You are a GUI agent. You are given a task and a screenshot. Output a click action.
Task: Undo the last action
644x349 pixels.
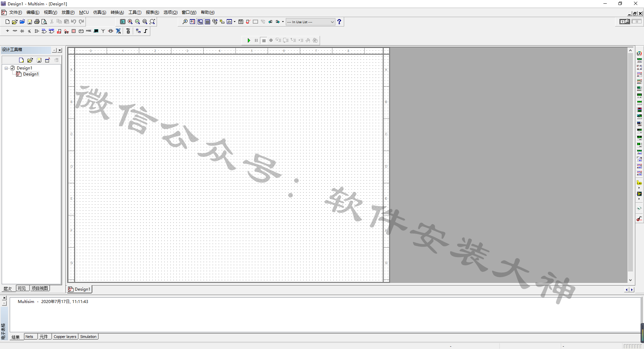(74, 21)
